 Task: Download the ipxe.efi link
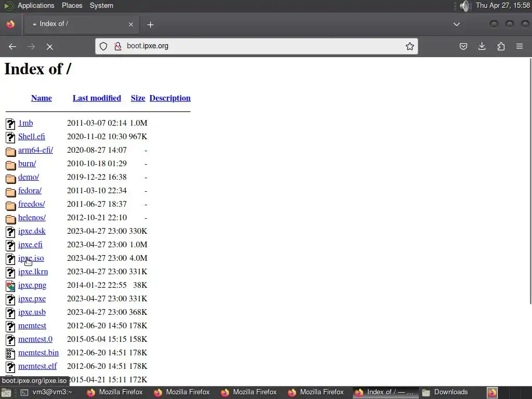point(30,245)
